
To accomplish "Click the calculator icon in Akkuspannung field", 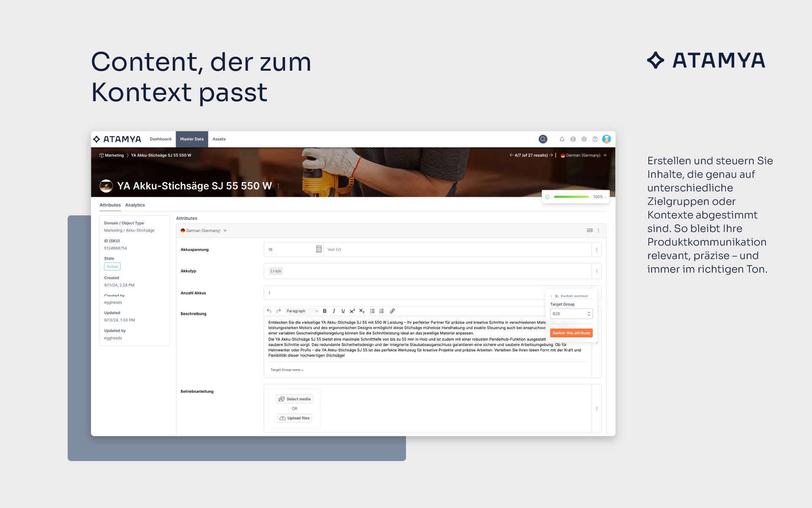I will (319, 249).
